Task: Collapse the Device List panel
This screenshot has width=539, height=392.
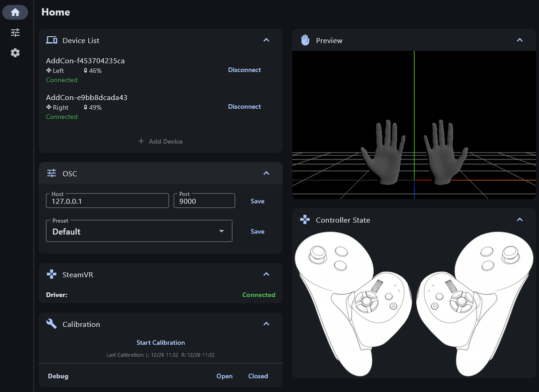Action: pos(266,40)
